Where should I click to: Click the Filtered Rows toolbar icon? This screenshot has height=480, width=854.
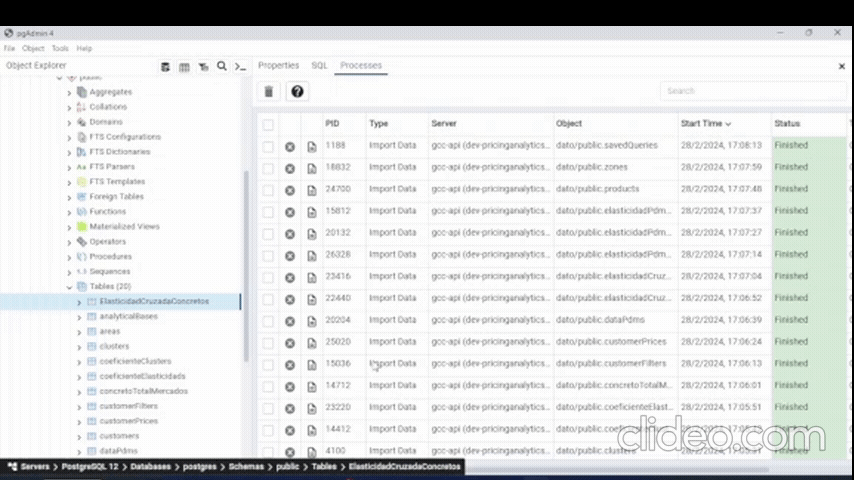(x=203, y=66)
